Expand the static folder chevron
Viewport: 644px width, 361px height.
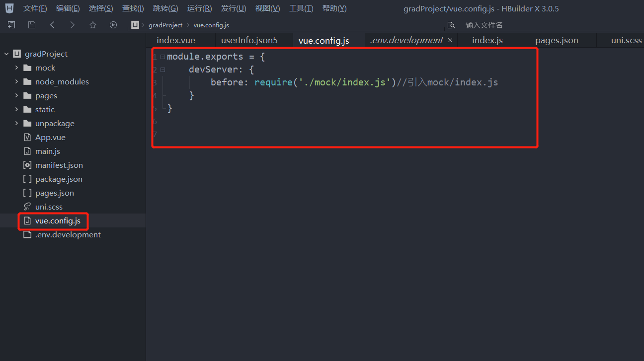coord(16,109)
